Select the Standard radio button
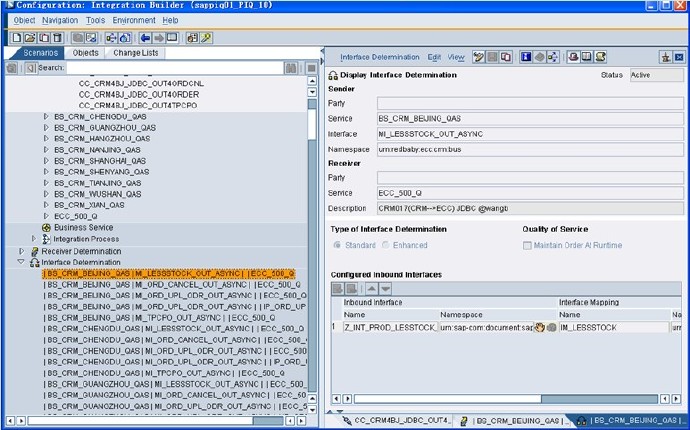 (x=338, y=245)
